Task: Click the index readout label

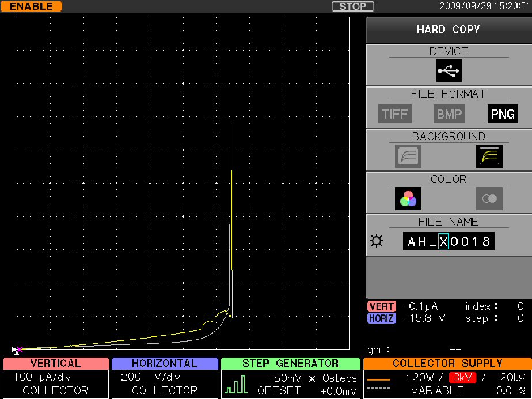Action: tap(481, 306)
